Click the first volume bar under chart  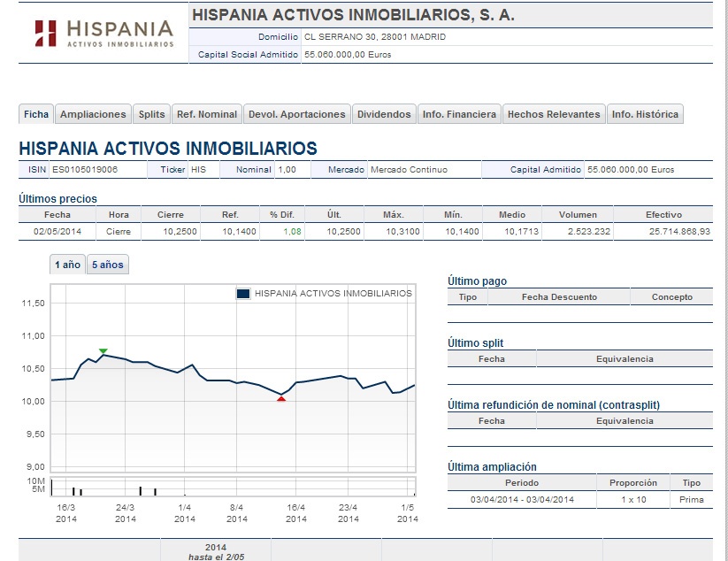(50, 487)
